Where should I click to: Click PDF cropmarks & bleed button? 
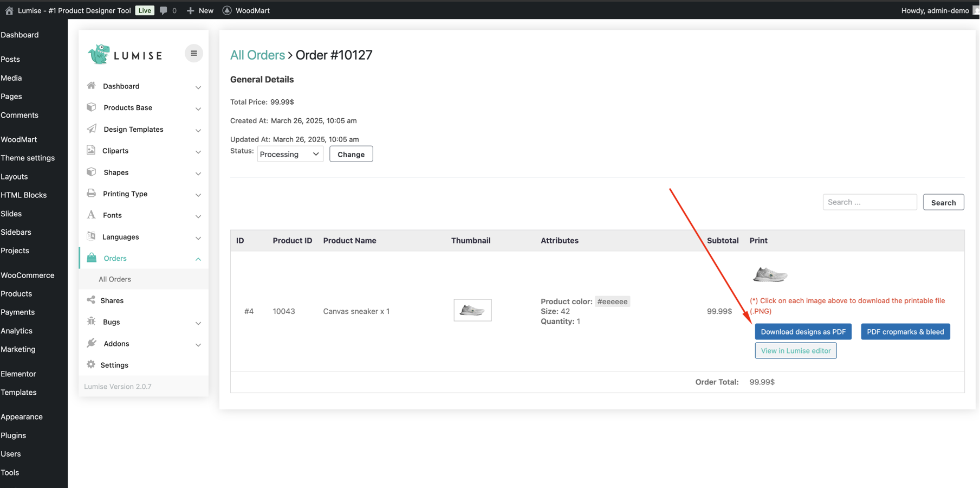pyautogui.click(x=905, y=331)
